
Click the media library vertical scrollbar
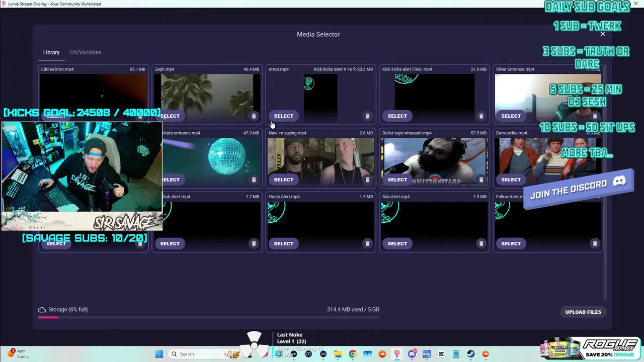605,181
